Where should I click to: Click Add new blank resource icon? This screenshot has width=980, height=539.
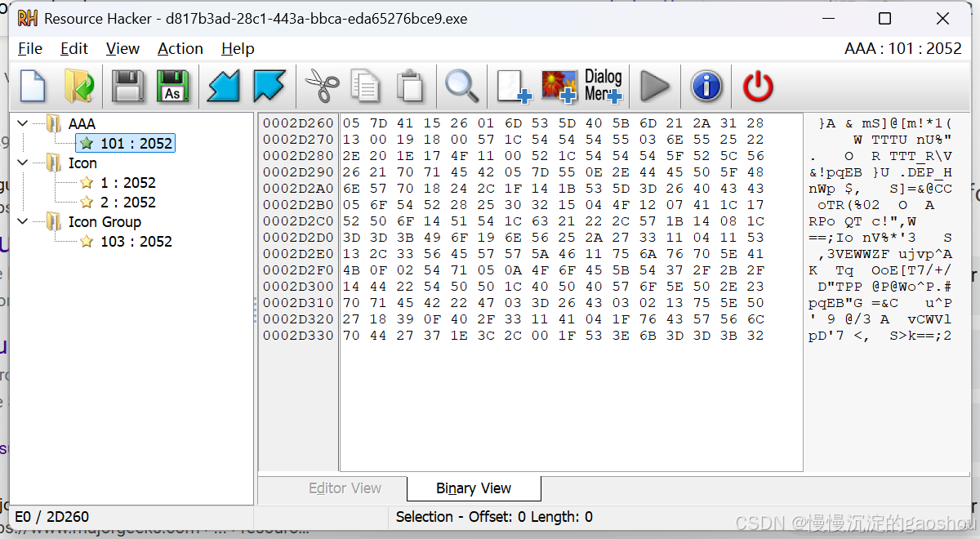pyautogui.click(x=514, y=86)
